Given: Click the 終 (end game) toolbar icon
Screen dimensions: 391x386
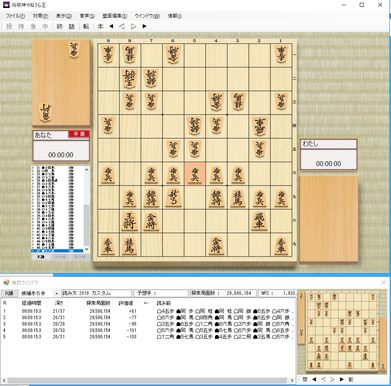Looking at the screenshot, I should [59, 26].
